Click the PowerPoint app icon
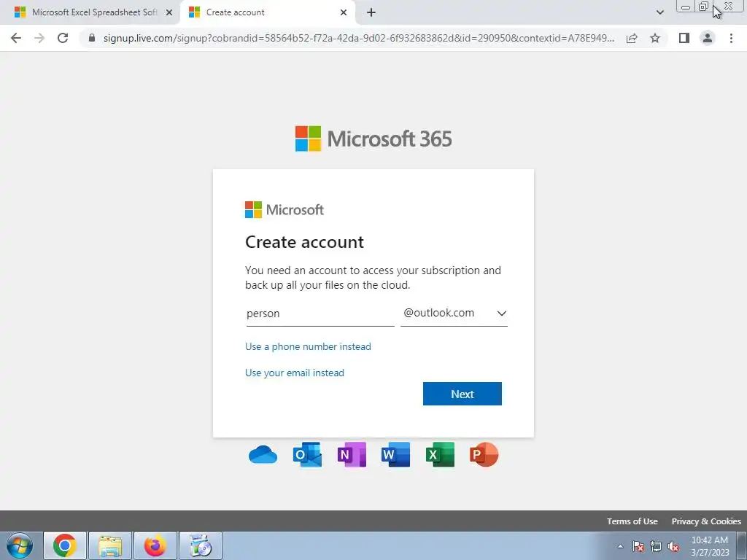Viewport: 747px width, 560px height. 484,455
